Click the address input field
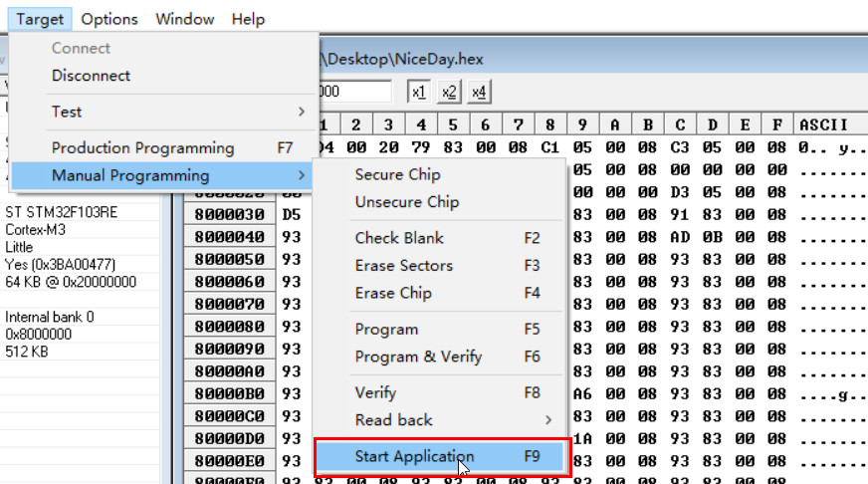 (354, 92)
